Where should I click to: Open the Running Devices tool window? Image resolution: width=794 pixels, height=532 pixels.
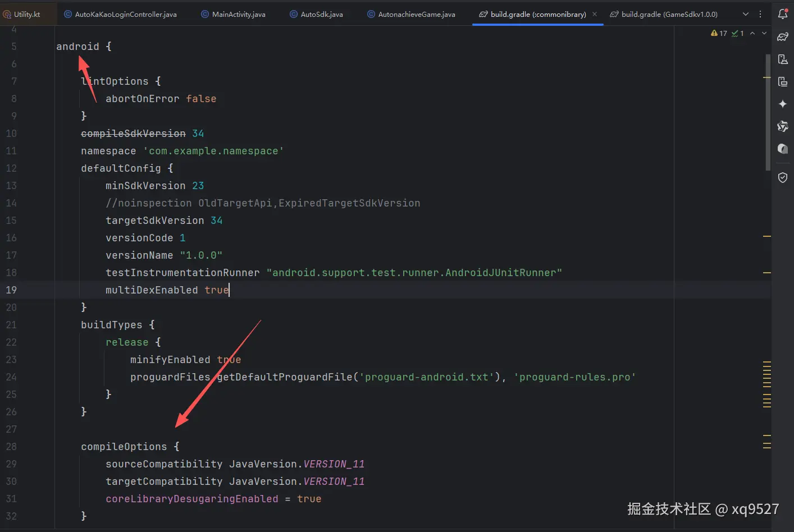tap(783, 82)
